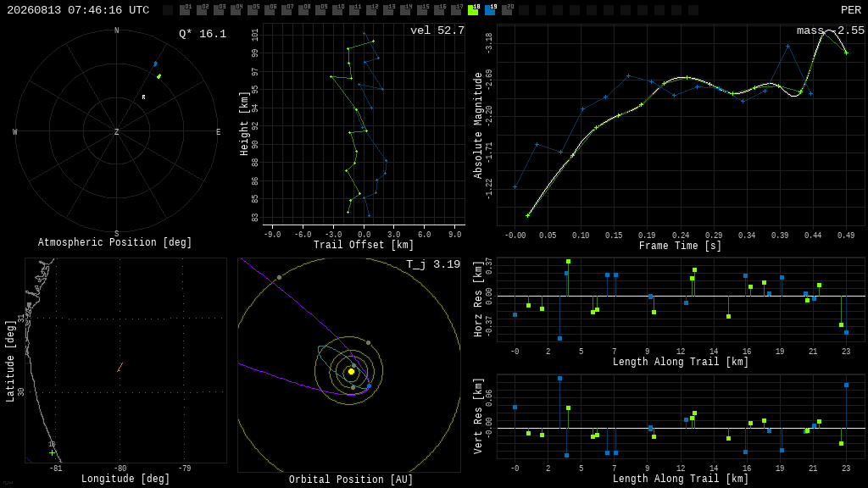This screenshot has height=488, width=868.
Task: Click the green meteor marker on polar plot
Action: coord(159,76)
